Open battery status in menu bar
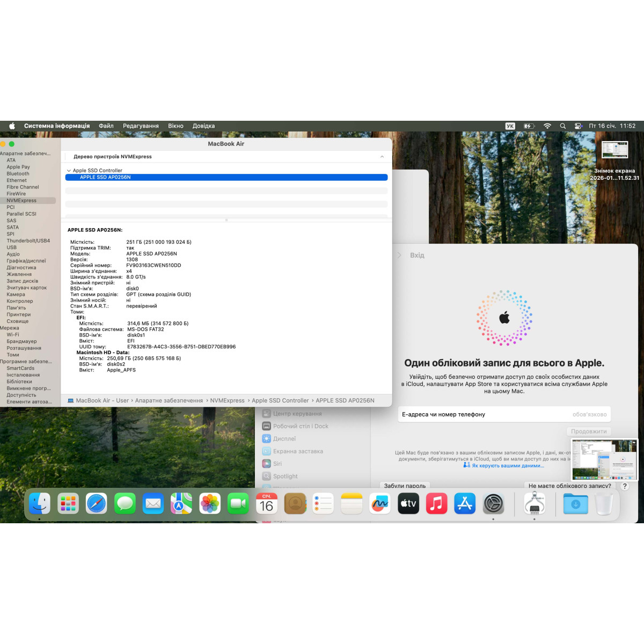Screen dimensions: 644x644 (x=529, y=126)
